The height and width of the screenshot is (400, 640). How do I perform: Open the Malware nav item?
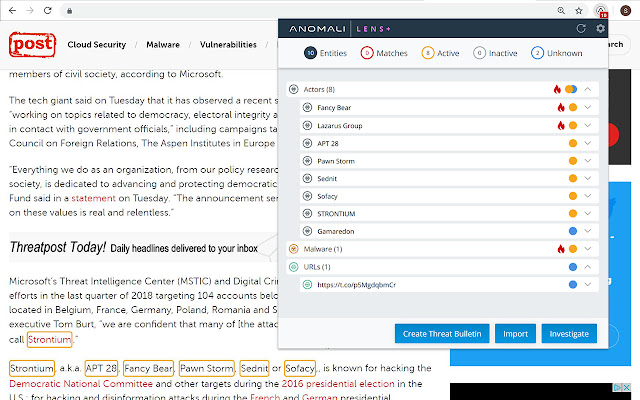(x=163, y=44)
